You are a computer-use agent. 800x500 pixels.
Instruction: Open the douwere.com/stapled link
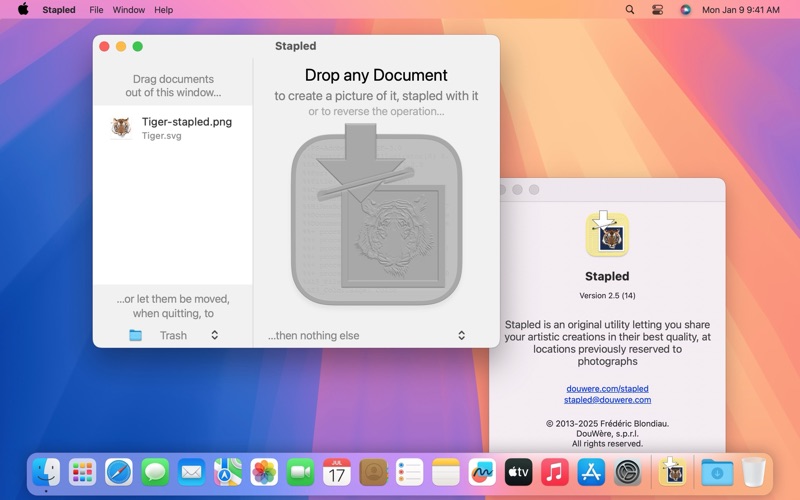coord(607,388)
